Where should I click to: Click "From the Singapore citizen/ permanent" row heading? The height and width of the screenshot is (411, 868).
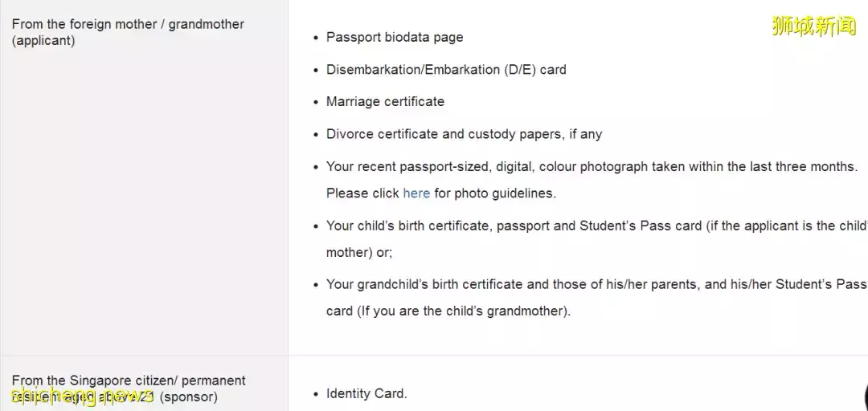129,380
